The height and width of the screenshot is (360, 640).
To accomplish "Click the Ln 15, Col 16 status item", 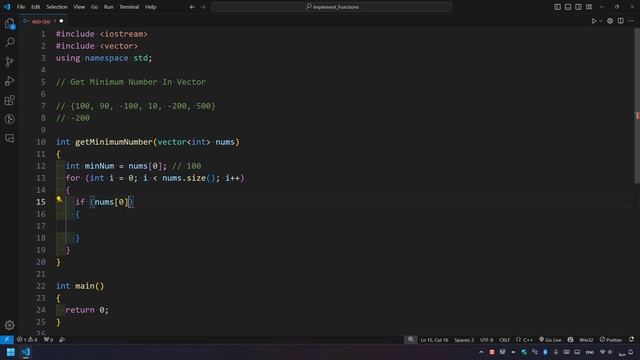I will [434, 340].
